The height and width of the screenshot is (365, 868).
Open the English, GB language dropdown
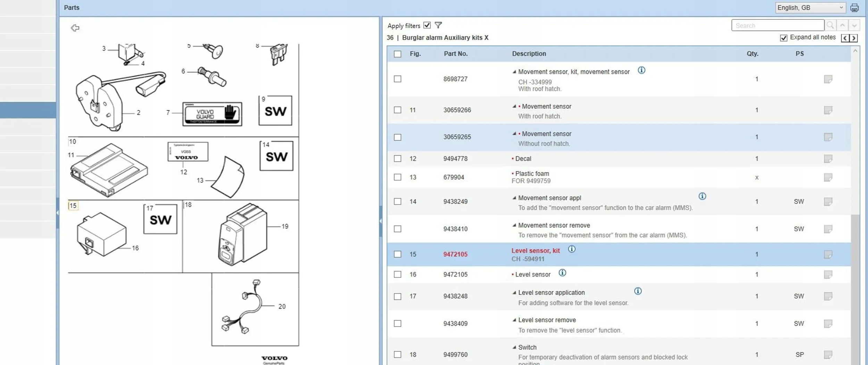click(x=810, y=8)
